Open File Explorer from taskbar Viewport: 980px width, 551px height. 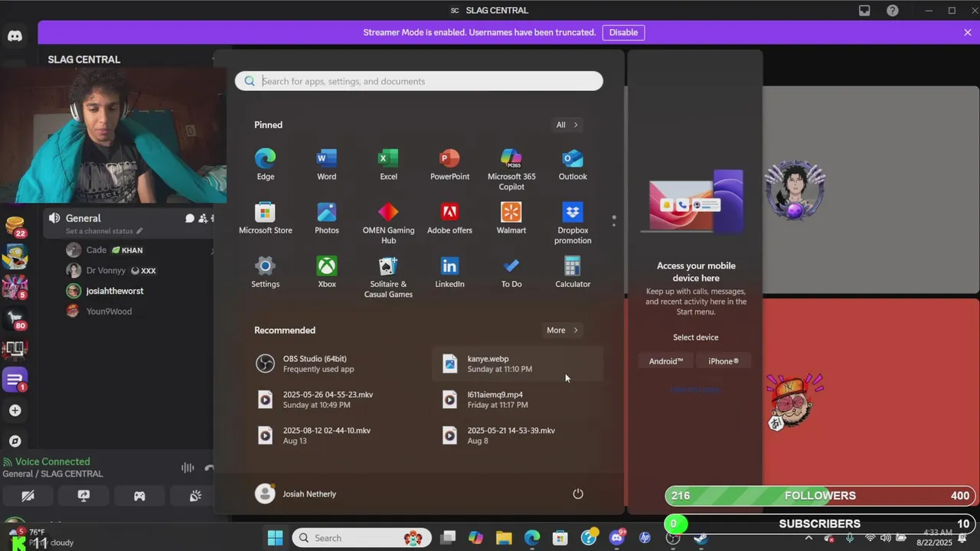[504, 538]
